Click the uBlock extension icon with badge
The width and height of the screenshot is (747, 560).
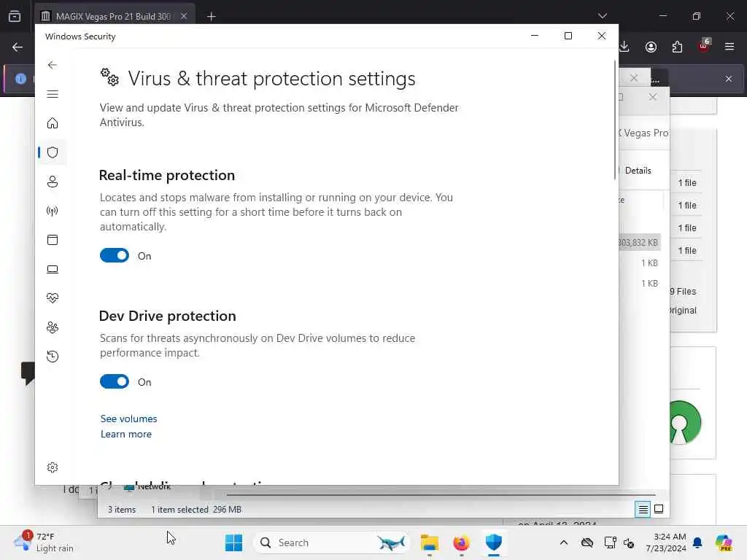coord(704,46)
